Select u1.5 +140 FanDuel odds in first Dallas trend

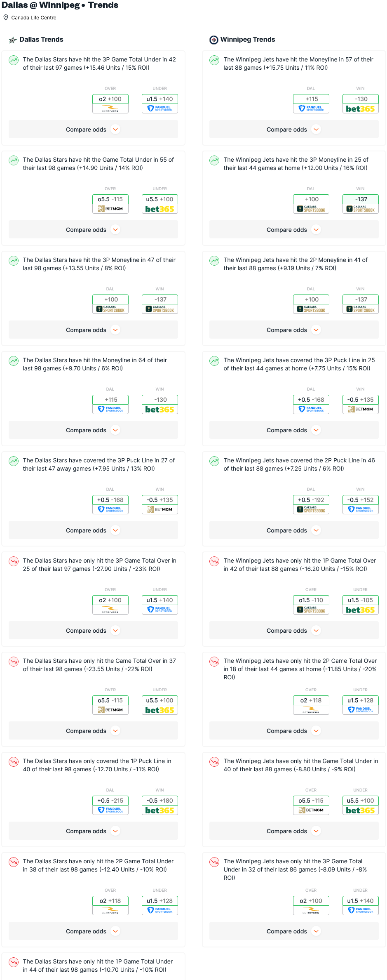point(160,104)
